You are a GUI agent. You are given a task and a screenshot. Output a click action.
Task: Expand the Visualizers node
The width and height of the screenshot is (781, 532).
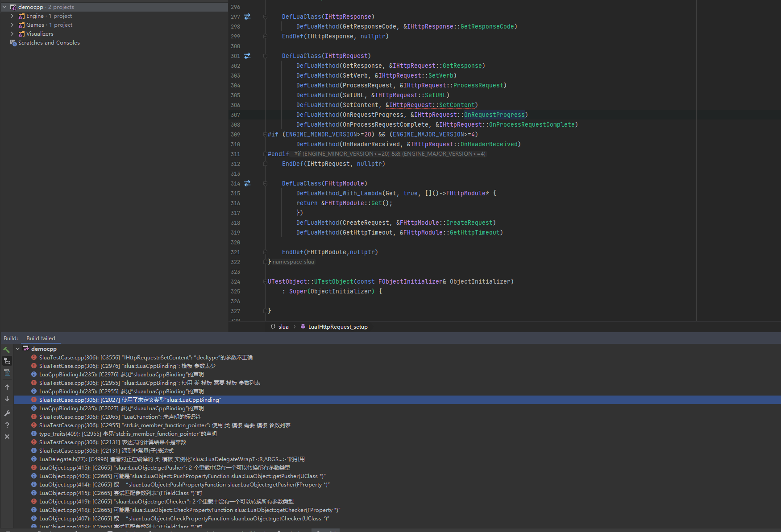(12, 34)
